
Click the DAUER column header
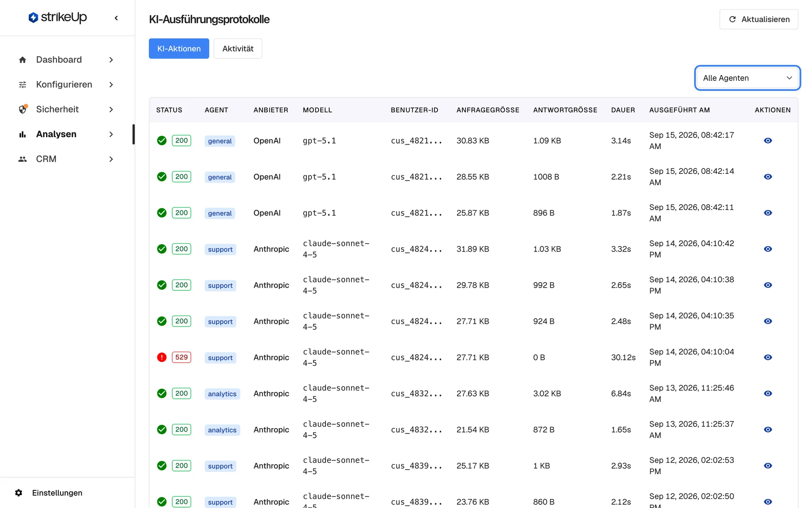tap(623, 110)
